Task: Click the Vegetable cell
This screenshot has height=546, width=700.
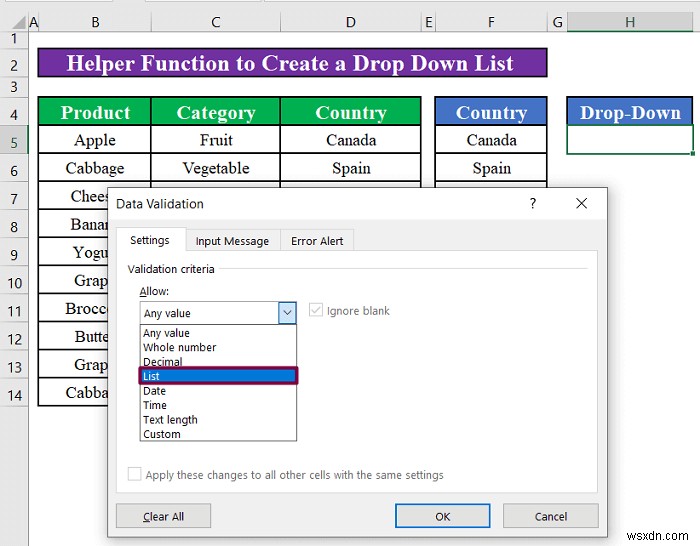Action: [x=216, y=168]
